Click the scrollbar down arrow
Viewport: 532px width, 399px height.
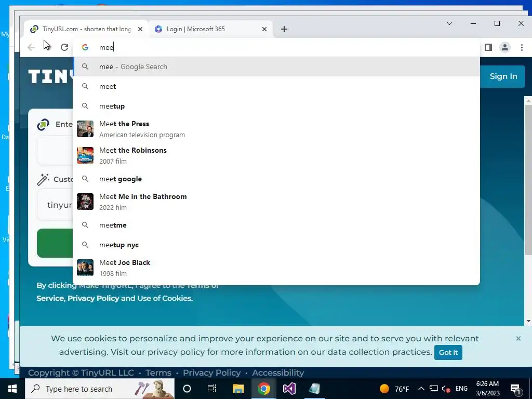tap(528, 321)
